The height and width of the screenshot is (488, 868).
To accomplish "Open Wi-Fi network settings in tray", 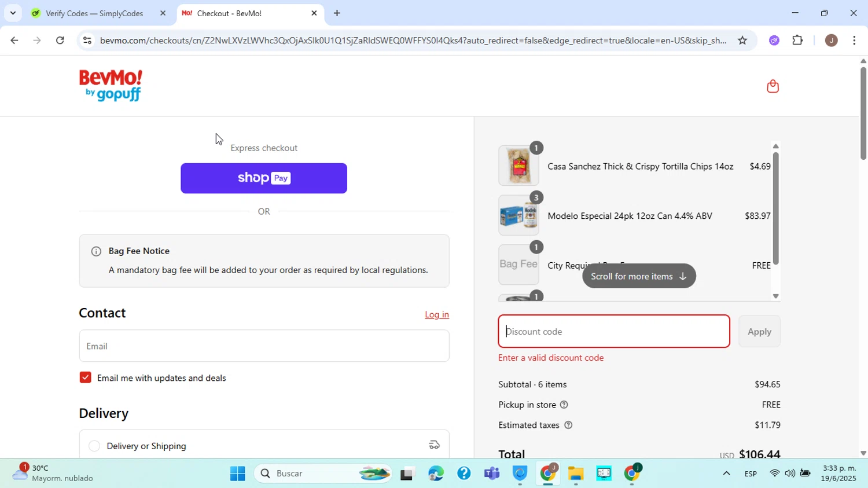I will click(775, 474).
